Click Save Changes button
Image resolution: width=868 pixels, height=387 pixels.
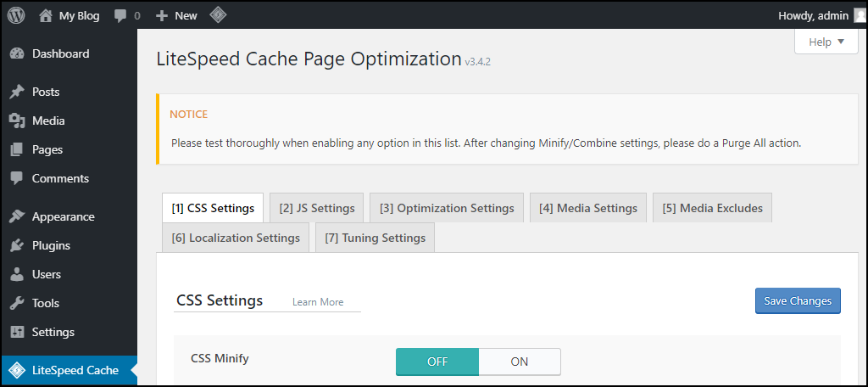(798, 300)
